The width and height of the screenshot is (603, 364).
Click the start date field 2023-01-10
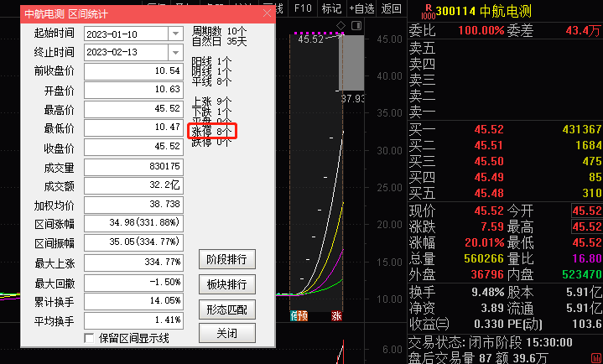click(x=126, y=34)
